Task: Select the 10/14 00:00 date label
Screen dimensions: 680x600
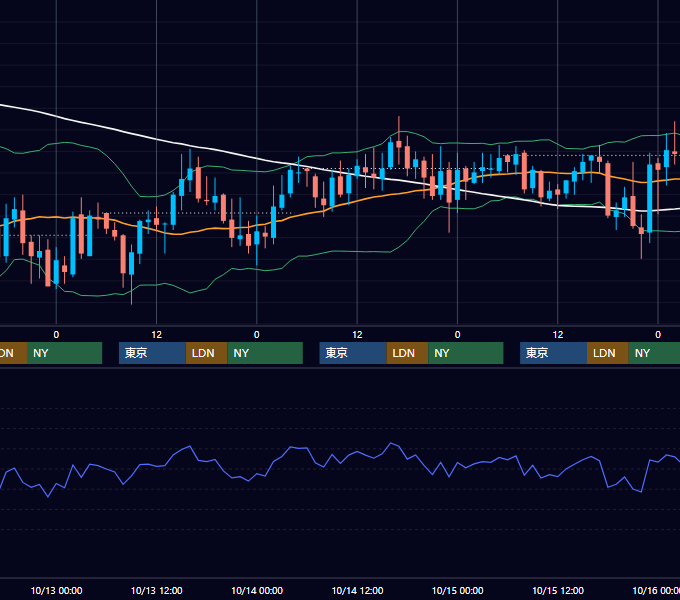Action: 257,590
